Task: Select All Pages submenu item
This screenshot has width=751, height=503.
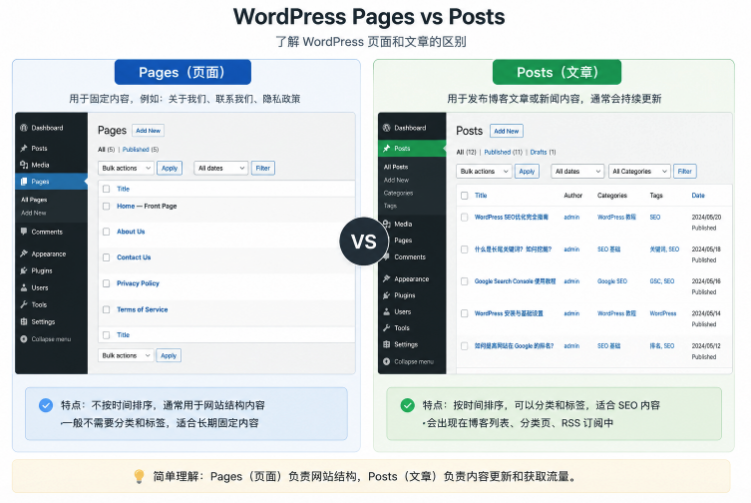Action: tap(34, 200)
